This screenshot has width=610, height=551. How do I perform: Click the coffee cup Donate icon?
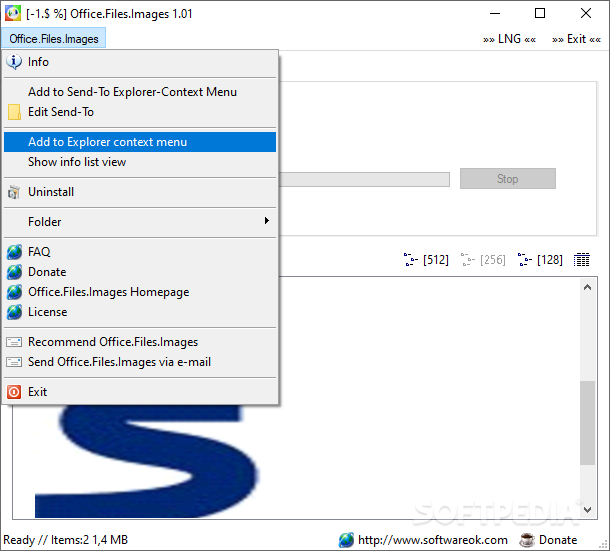point(527,540)
